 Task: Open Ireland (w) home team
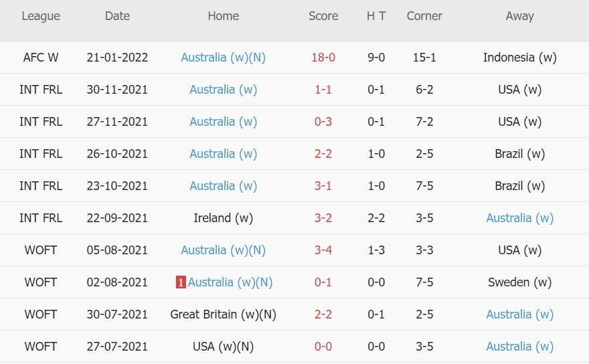click(x=223, y=218)
